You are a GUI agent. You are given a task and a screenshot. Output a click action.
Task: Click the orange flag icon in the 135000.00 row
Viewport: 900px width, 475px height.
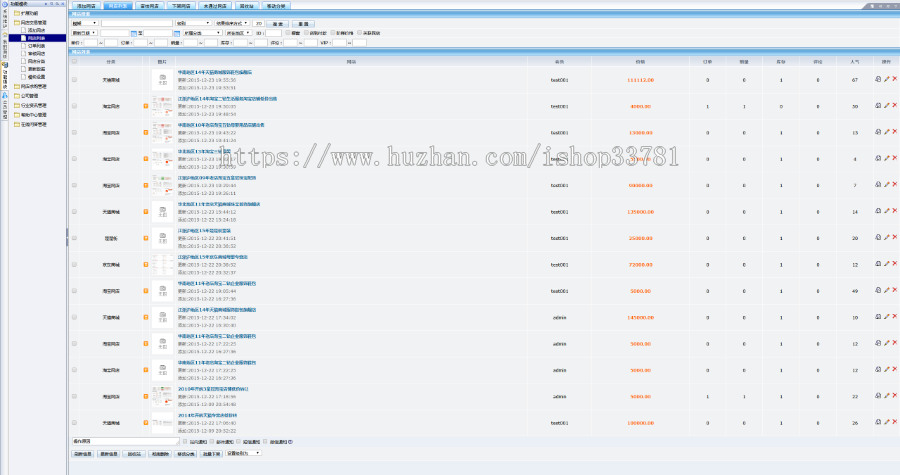(x=146, y=212)
